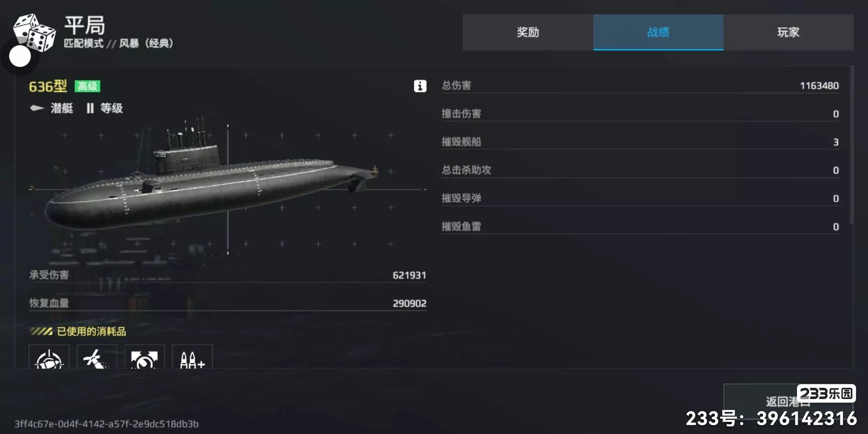Select the AA+ ammo consumable icon
Image resolution: width=868 pixels, height=434 pixels.
click(192, 357)
